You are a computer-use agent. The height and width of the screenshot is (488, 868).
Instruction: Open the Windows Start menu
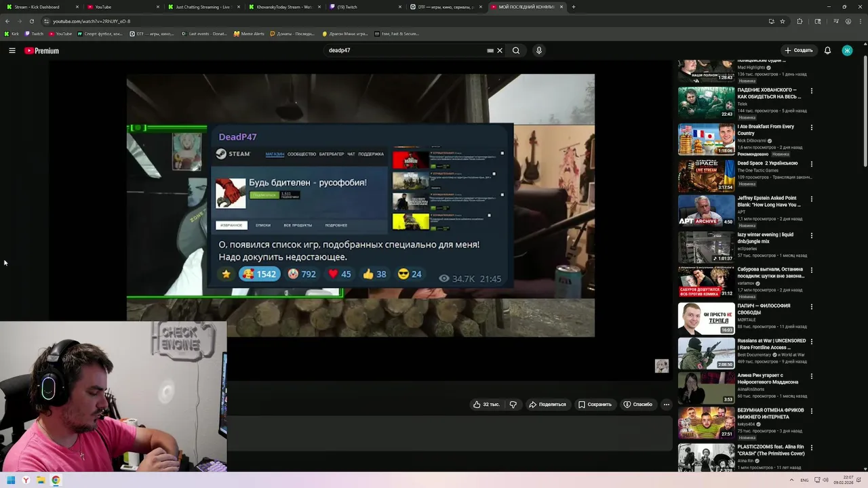pyautogui.click(x=11, y=481)
